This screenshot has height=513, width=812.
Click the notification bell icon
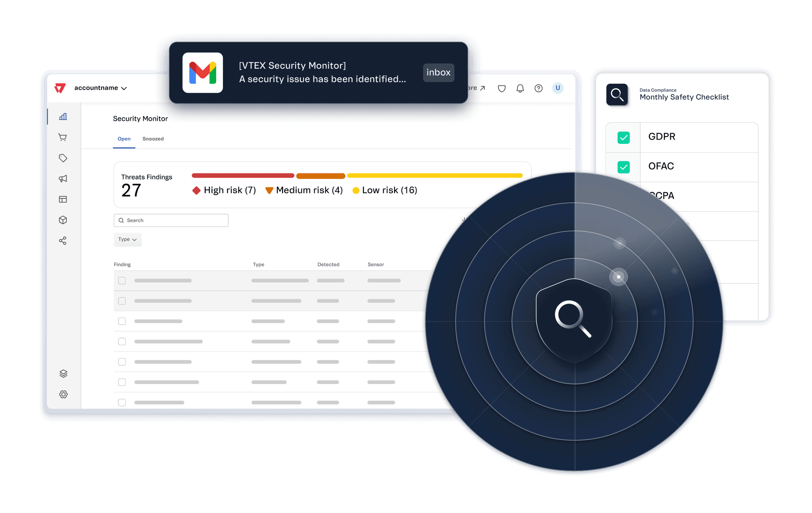520,89
